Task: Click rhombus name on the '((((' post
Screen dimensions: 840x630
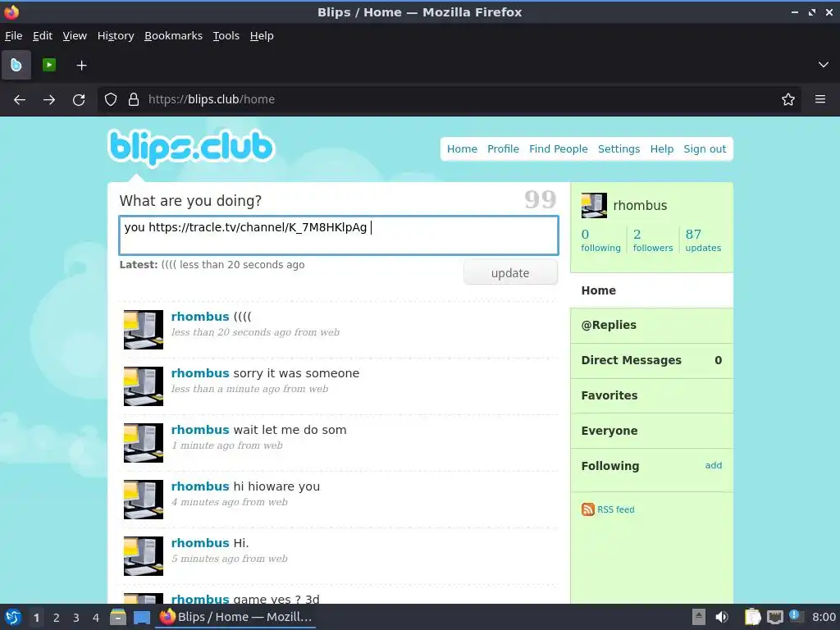Action: tap(200, 317)
